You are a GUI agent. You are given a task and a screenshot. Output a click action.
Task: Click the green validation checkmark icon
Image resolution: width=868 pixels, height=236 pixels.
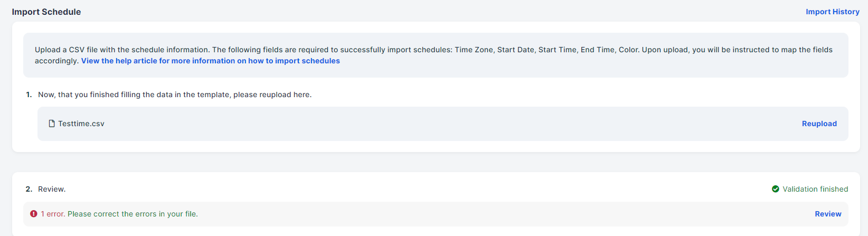(x=776, y=189)
